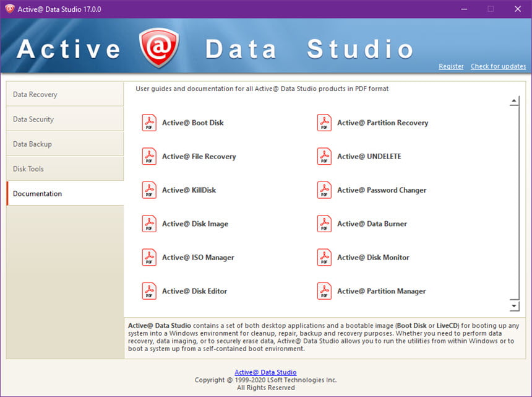This screenshot has height=397, width=532.
Task: Open the Active@ Boot Disk PDF icon
Action: [x=149, y=123]
